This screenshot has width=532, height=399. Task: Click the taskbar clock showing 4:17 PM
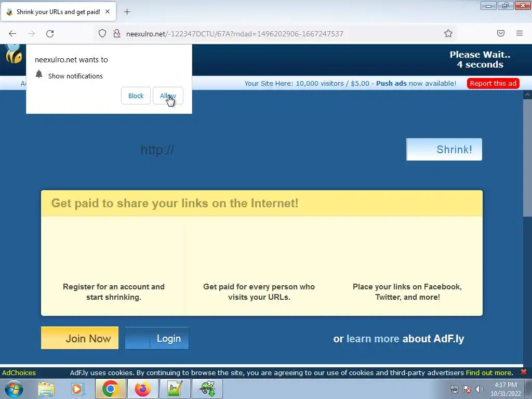click(x=506, y=389)
